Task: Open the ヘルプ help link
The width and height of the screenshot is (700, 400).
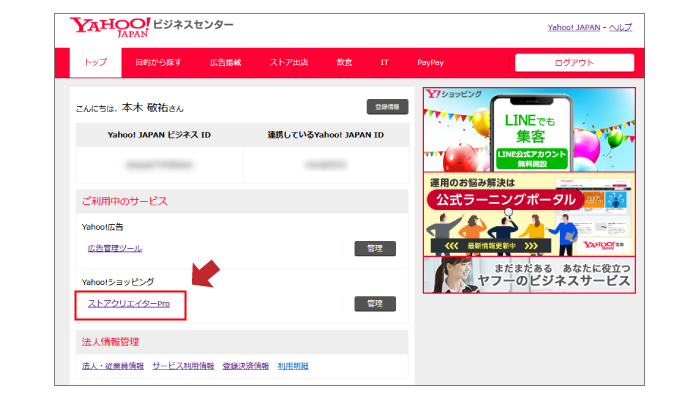Action: [621, 27]
